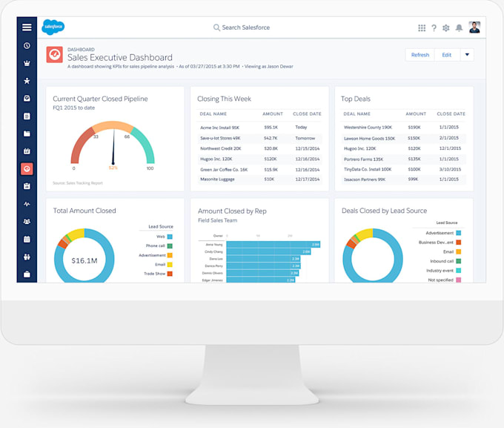Open the Save-u-lot Stores 49K deal
The width and height of the screenshot is (504, 428).
pos(221,139)
